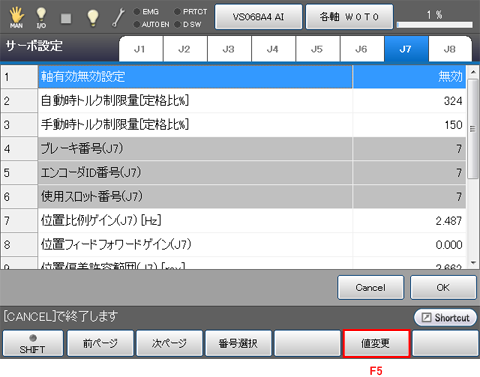
Task: Click the scrollbar up arrow
Action: point(473,72)
